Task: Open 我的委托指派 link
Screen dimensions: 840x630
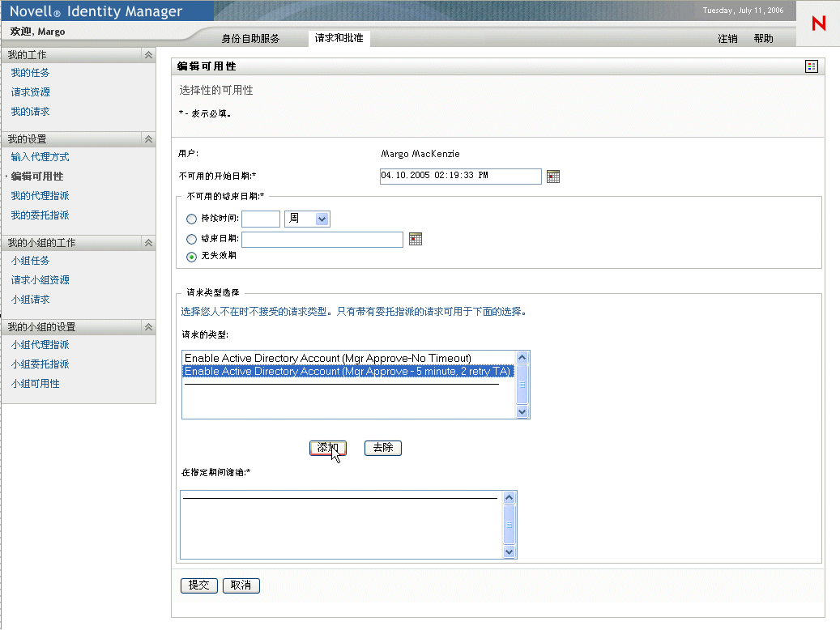Action: (41, 215)
